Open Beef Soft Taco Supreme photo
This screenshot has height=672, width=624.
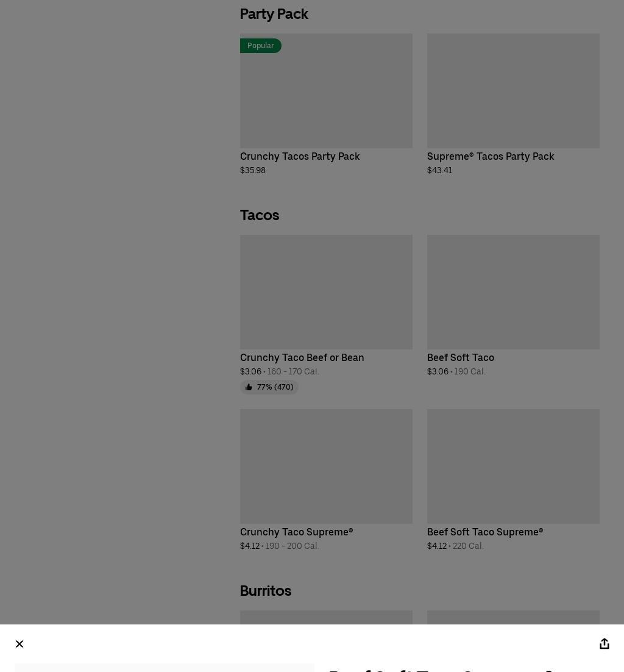coord(513,466)
